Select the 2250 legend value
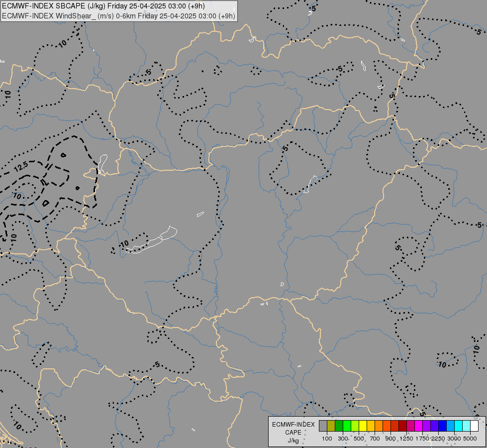This screenshot has width=487, height=448. click(438, 439)
